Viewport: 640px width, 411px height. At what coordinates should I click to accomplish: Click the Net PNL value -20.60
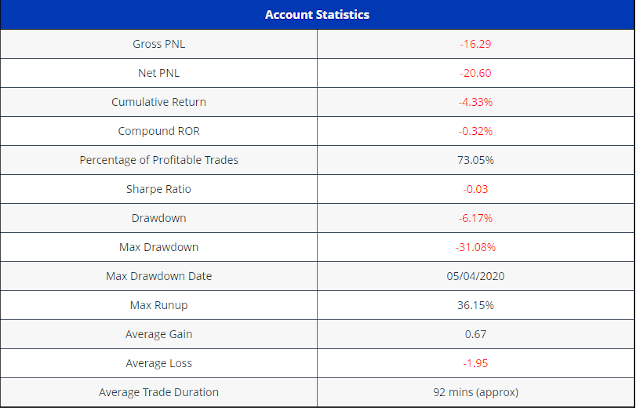(x=475, y=73)
